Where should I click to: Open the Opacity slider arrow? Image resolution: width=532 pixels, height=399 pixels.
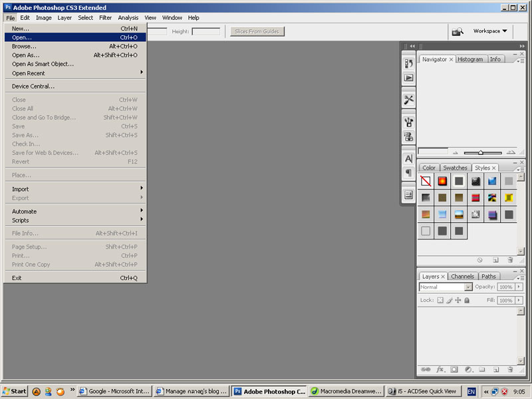[x=519, y=287]
